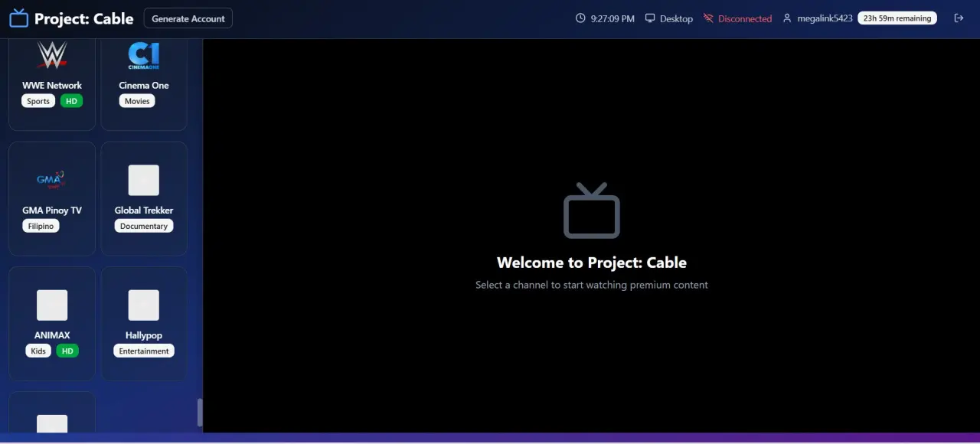
Task: Click the large TV icon in the player
Action: point(592,211)
